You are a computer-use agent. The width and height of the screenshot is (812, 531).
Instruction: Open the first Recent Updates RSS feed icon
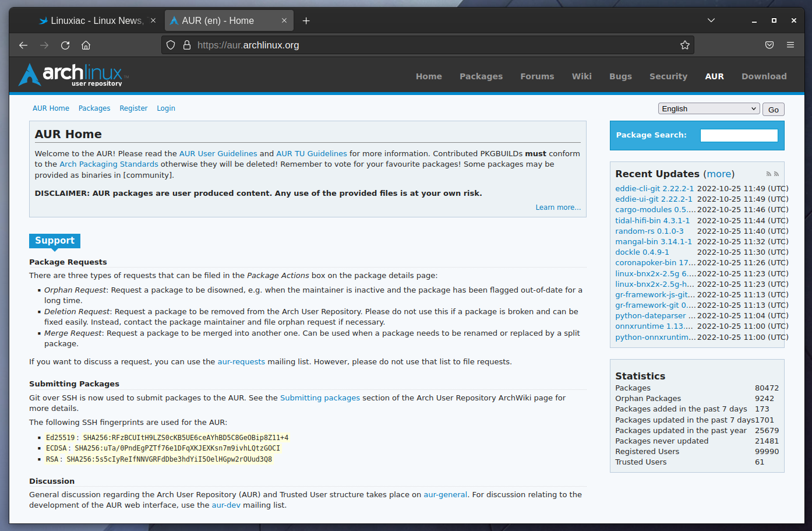[769, 174]
